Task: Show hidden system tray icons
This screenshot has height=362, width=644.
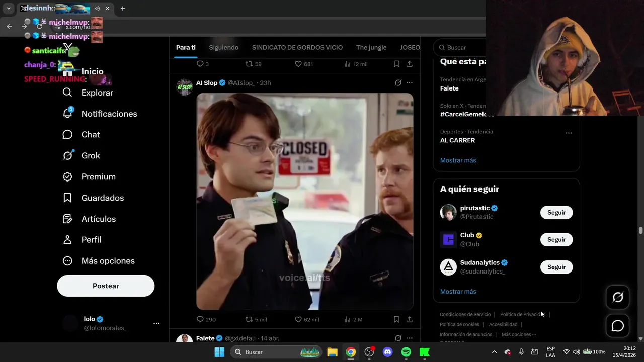Action: (494, 352)
